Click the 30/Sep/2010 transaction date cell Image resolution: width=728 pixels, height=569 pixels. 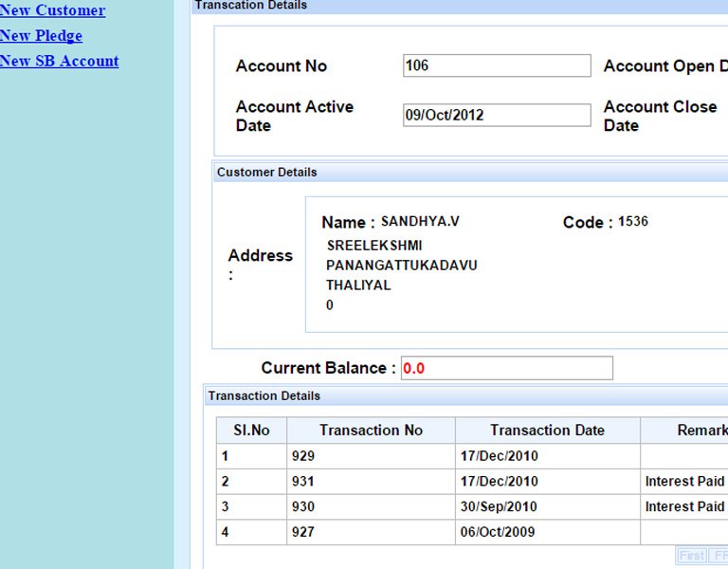(547, 507)
